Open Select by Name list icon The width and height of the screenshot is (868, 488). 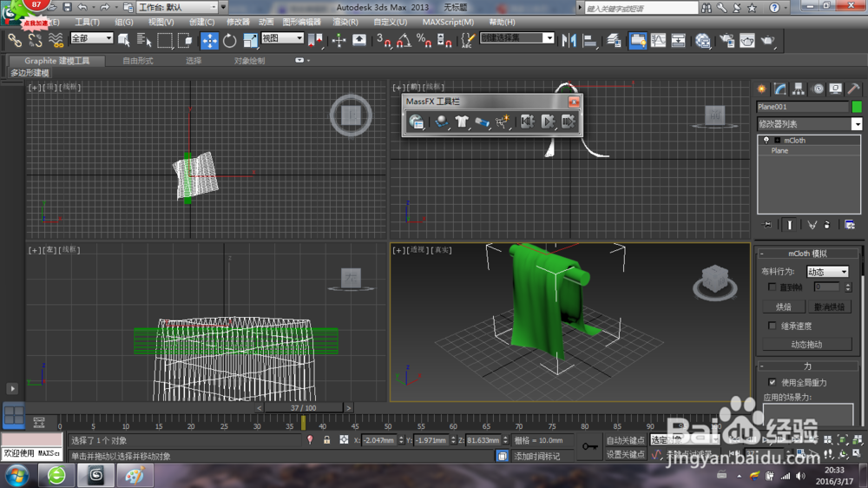click(x=144, y=41)
